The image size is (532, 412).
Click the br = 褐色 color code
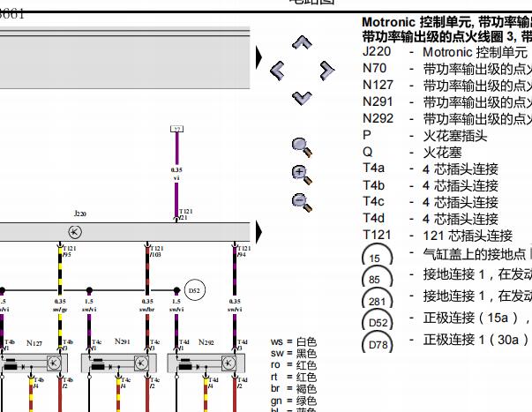tap(294, 389)
